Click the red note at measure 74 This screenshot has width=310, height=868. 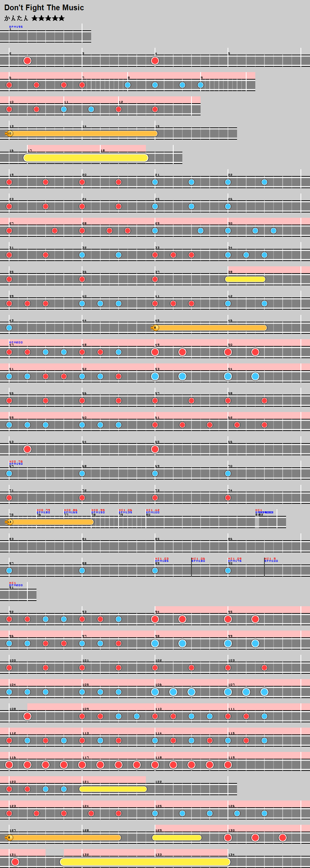pyautogui.click(x=228, y=498)
